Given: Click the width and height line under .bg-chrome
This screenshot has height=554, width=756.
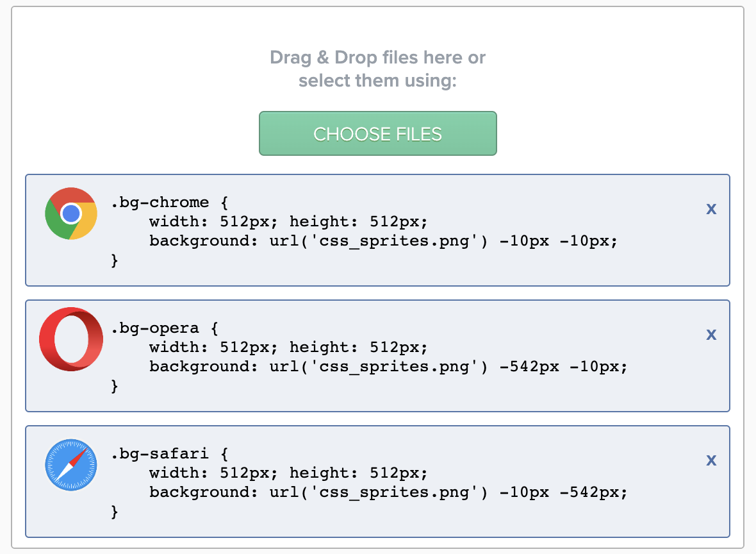Looking at the screenshot, I should click(288, 221).
